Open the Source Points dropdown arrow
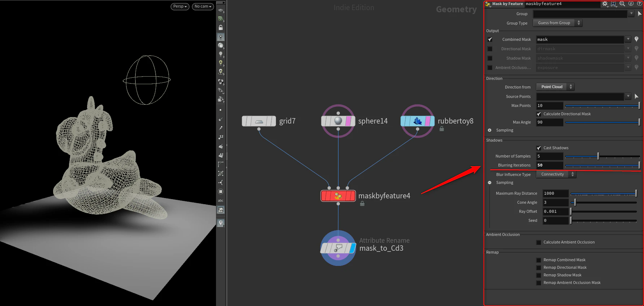 pyautogui.click(x=628, y=96)
